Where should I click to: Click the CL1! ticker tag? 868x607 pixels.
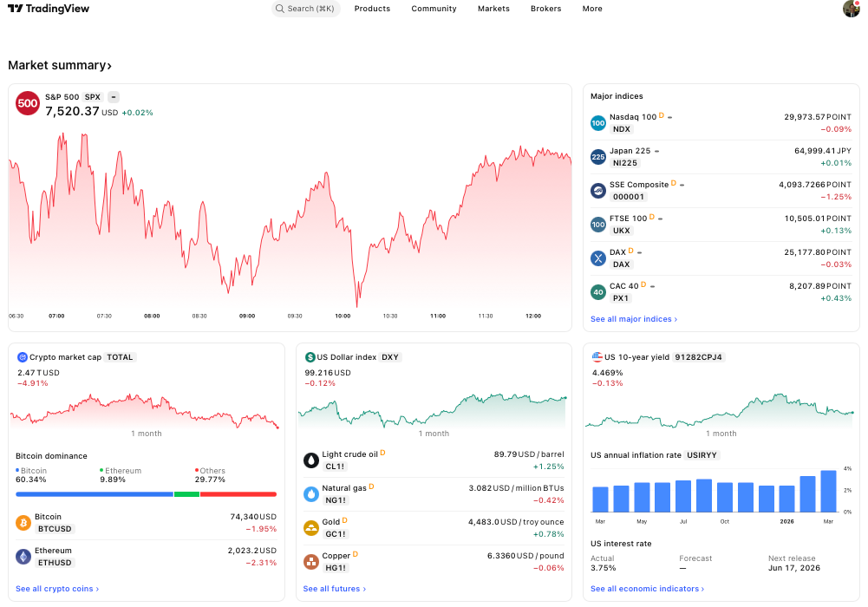(x=335, y=466)
